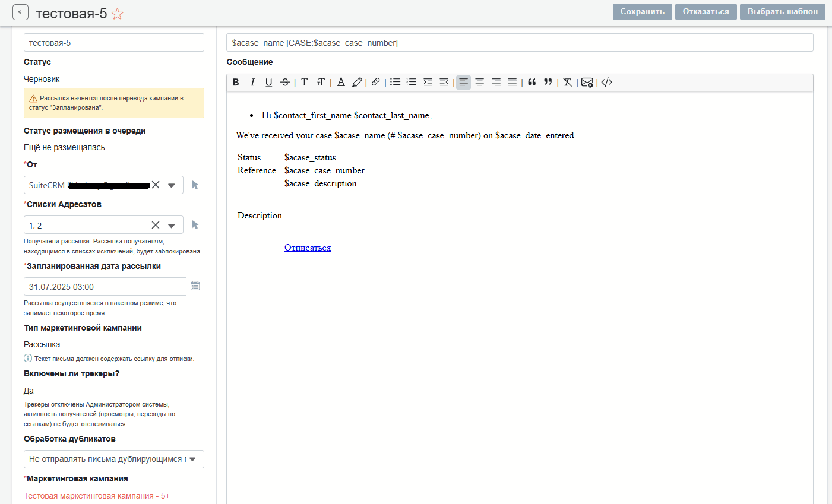The image size is (832, 504).
Task: Expand the От sender dropdown
Action: click(172, 185)
